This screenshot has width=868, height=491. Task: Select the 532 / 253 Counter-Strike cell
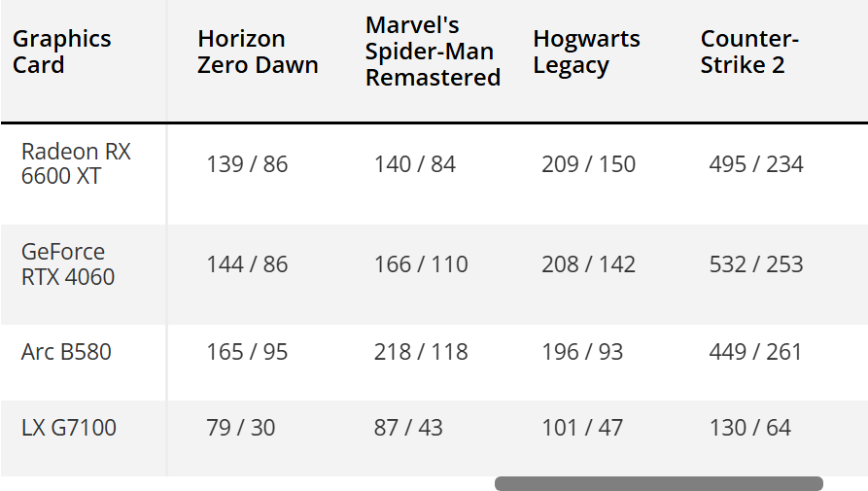click(x=756, y=264)
